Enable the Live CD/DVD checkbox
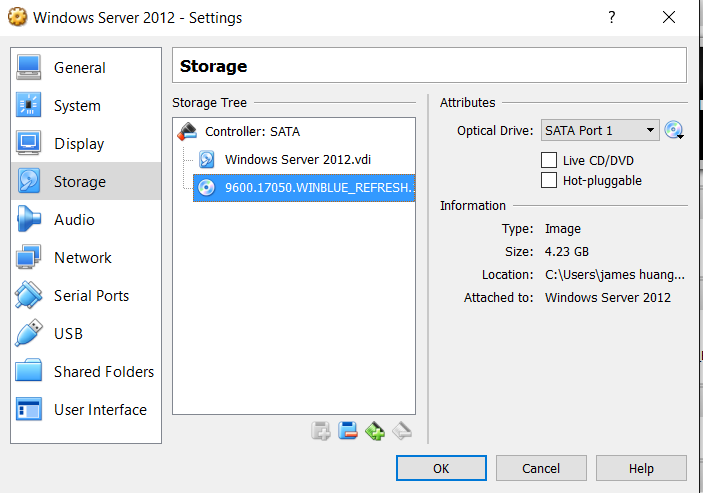Image resolution: width=703 pixels, height=493 pixels. pos(548,160)
